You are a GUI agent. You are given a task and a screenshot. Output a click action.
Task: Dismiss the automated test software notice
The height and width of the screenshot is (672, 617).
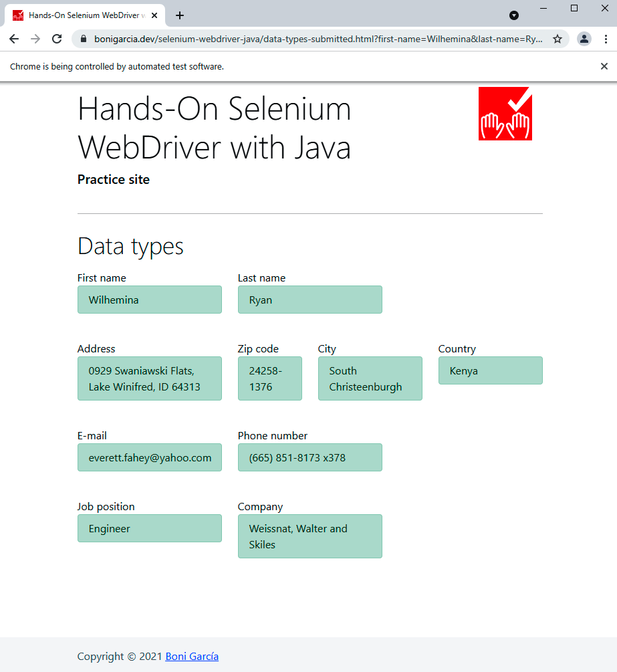(604, 66)
